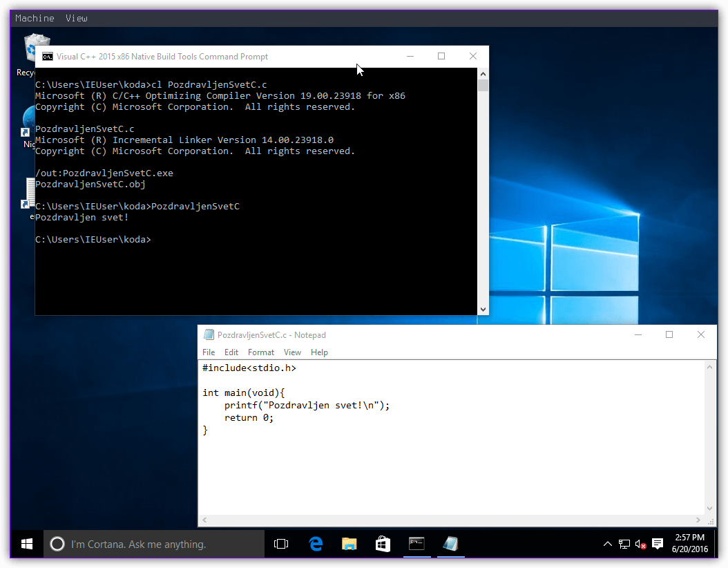The image size is (728, 568).
Task: Open the VM Machine menu
Action: pos(35,18)
